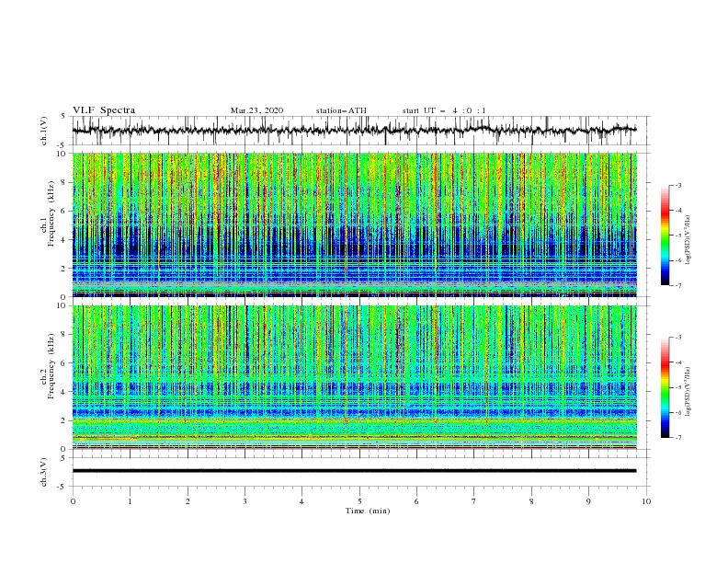Click the log(PSD) label beside ch.2 color bar

coord(688,391)
